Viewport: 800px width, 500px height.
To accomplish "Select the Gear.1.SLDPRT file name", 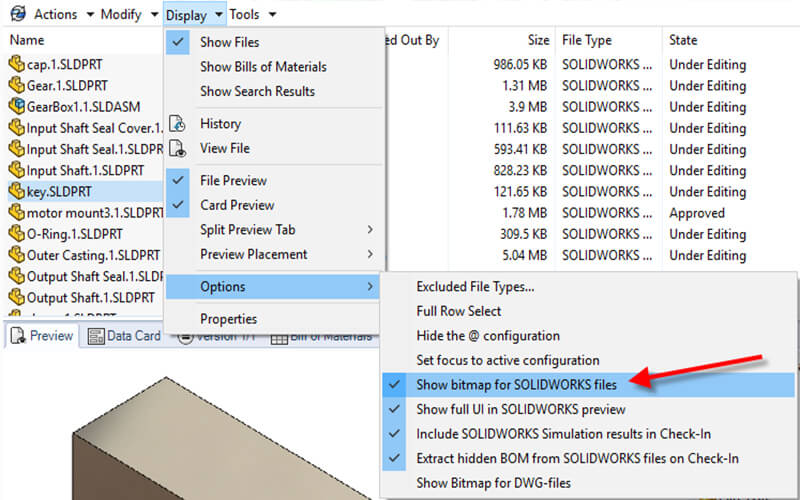I will pyautogui.click(x=67, y=86).
